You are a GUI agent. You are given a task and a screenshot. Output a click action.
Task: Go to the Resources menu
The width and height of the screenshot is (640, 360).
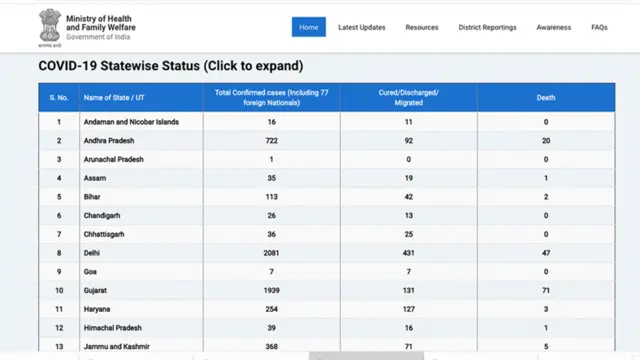(x=422, y=27)
